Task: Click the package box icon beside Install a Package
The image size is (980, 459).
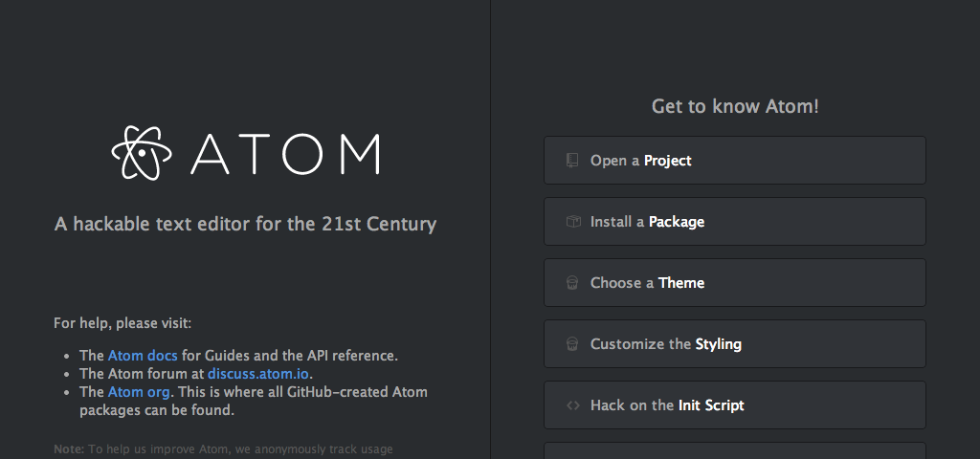Action: click(x=573, y=222)
